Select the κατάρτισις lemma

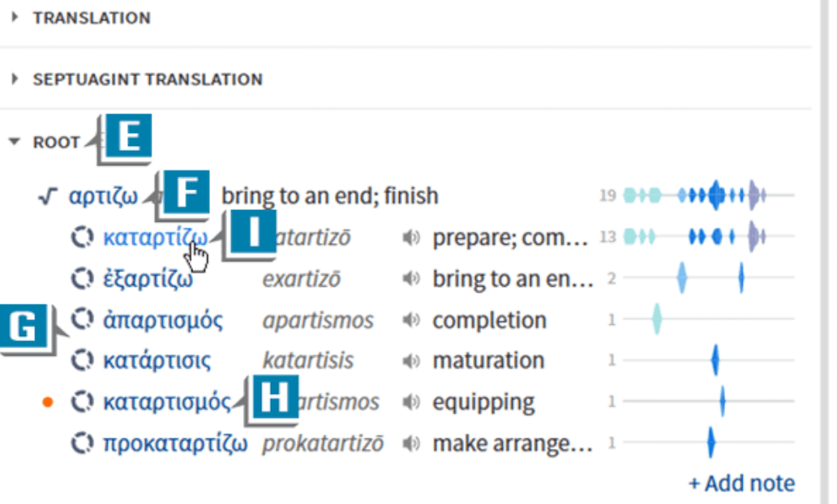[157, 361]
